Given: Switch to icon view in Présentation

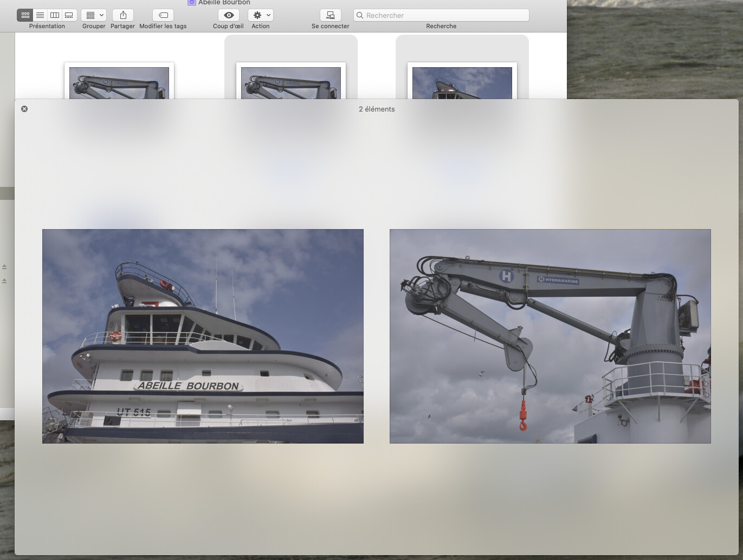Looking at the screenshot, I should [25, 15].
